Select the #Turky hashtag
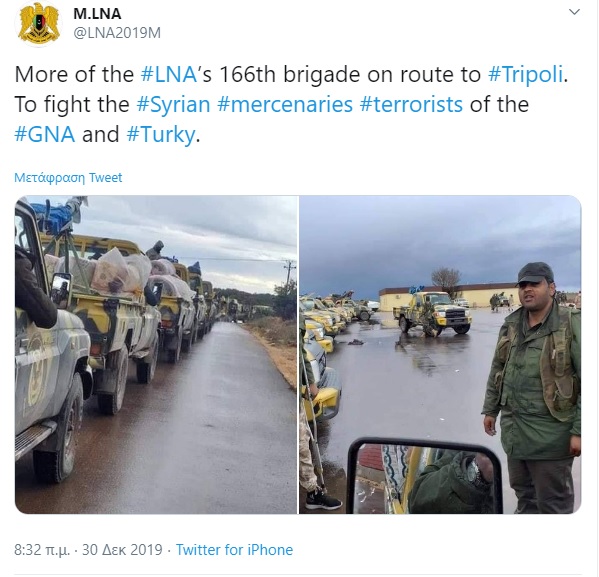 click(161, 135)
